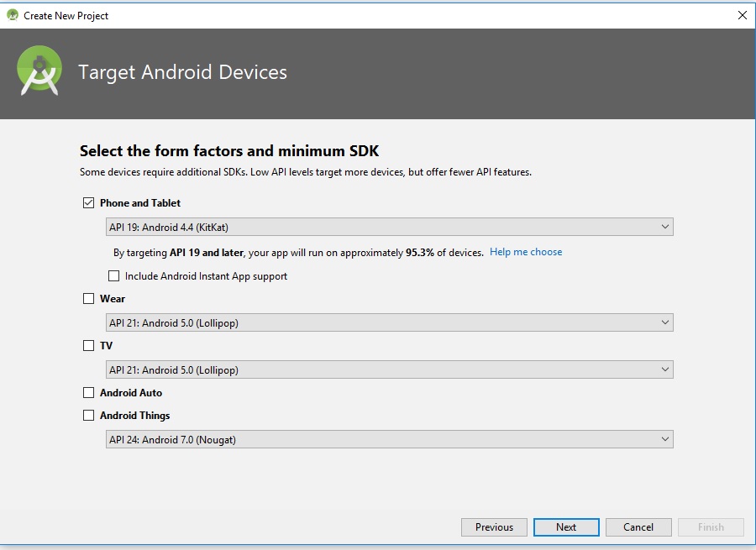
Task: Click the 'Create New Project' title text
Action: tap(66, 16)
